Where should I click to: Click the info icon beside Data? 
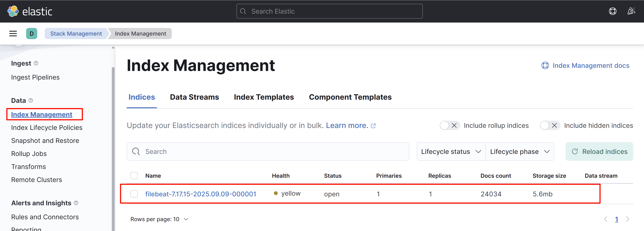coord(31,100)
